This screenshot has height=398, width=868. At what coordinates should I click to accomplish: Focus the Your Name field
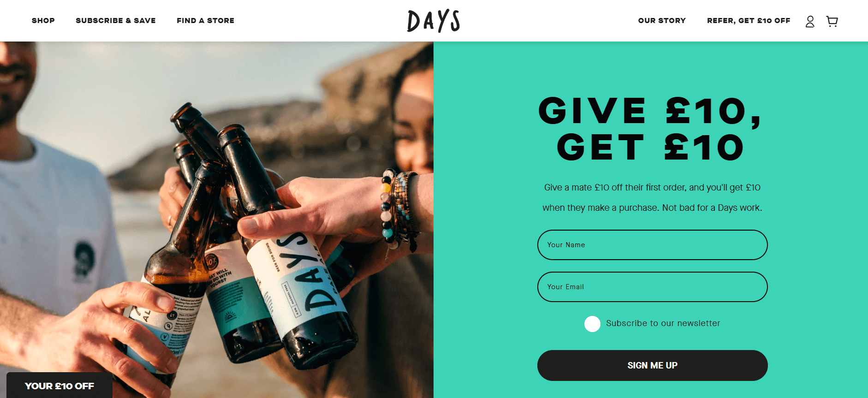(652, 245)
